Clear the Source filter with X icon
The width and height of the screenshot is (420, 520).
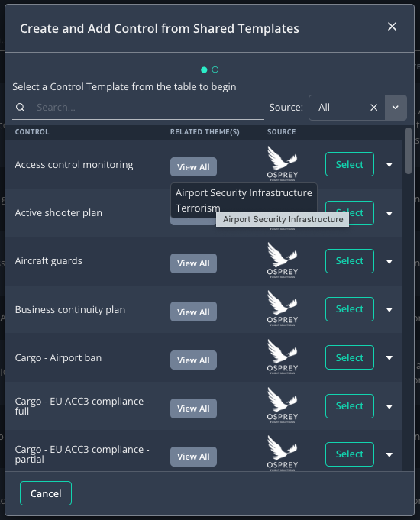pos(373,108)
